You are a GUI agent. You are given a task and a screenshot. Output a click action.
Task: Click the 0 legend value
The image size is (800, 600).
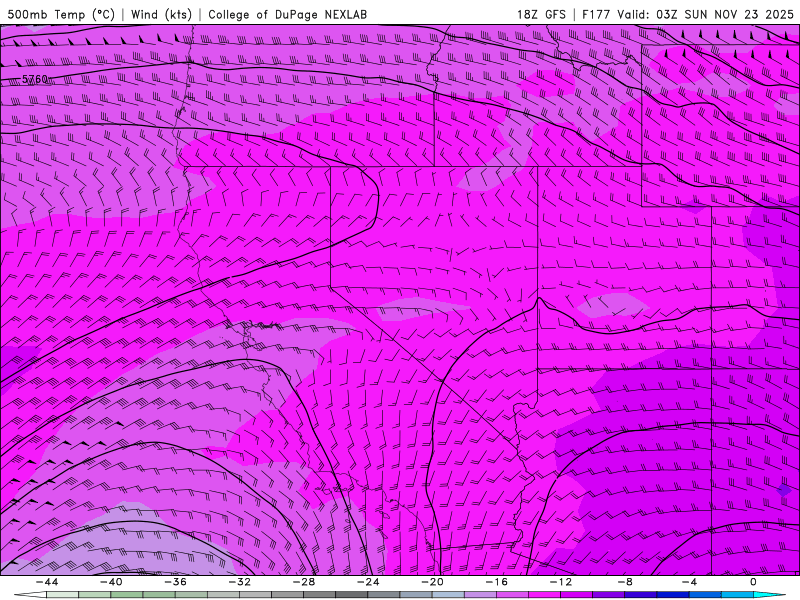tap(754, 582)
